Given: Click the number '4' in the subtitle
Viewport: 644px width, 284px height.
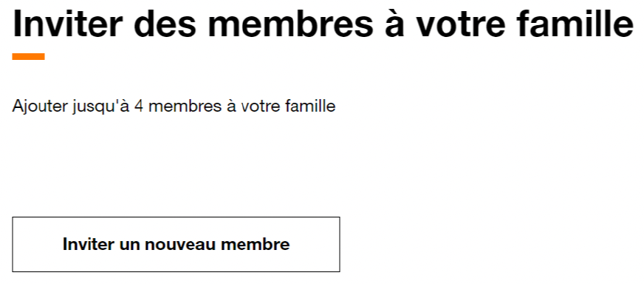Looking at the screenshot, I should [x=138, y=106].
